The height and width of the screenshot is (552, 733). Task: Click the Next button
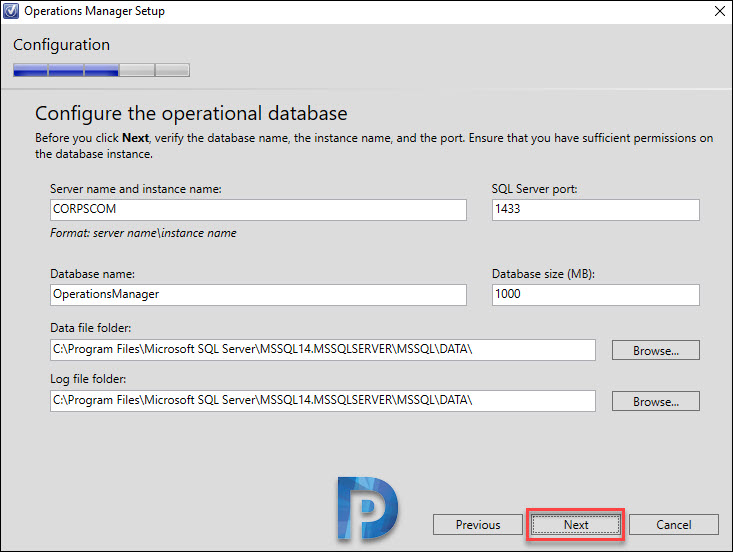coord(575,524)
